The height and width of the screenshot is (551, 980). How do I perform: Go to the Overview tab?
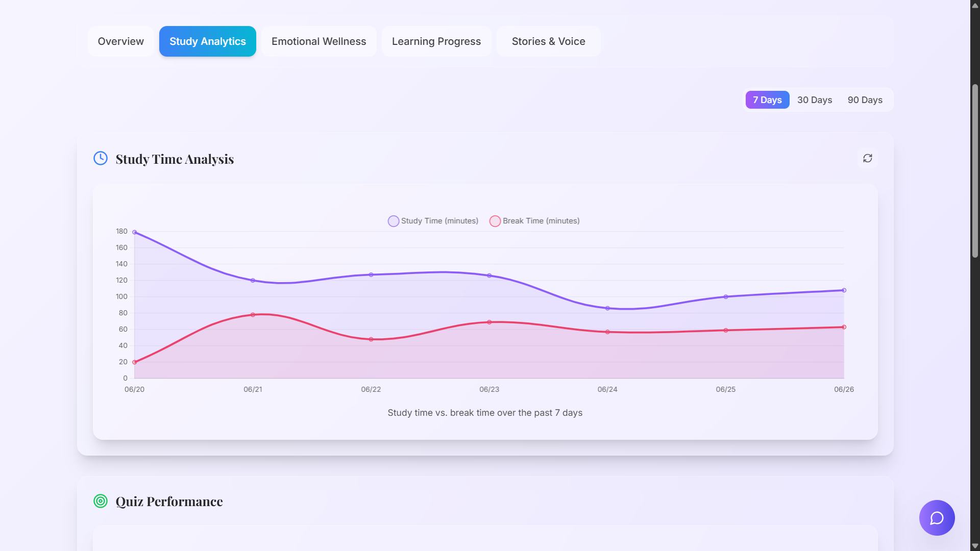tap(120, 41)
